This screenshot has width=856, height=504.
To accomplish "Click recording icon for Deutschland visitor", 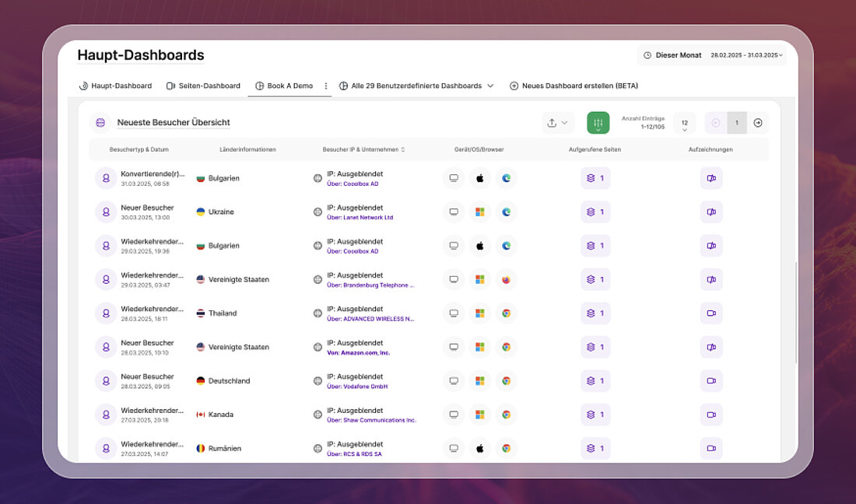I will point(711,381).
